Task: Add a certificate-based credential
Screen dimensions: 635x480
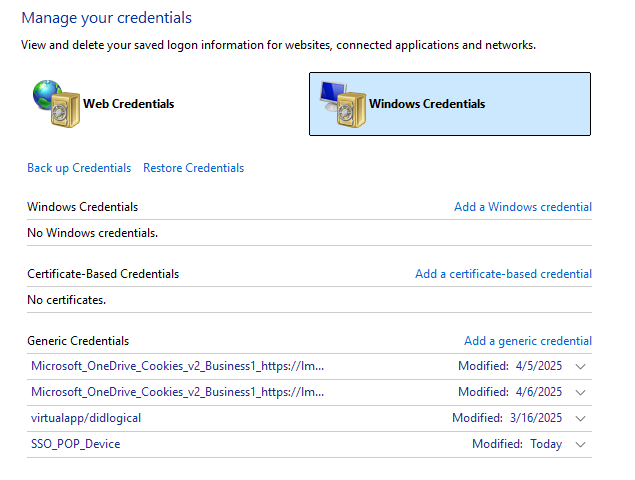Action: [503, 274]
